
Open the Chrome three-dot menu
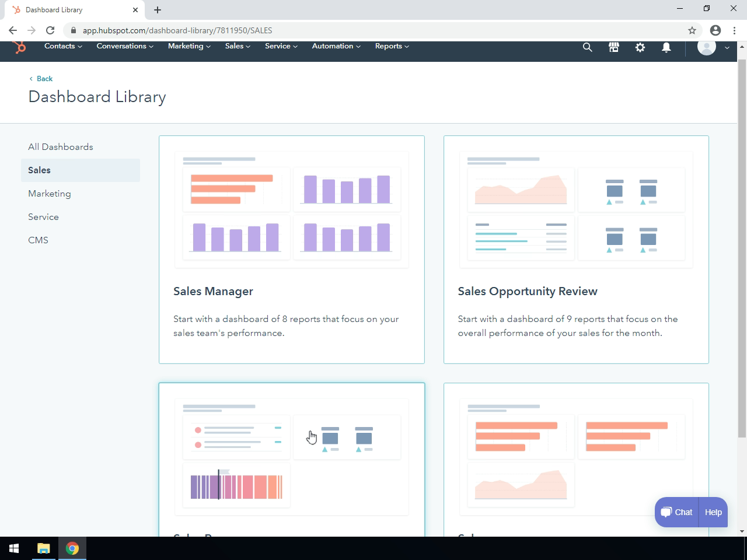(x=734, y=30)
